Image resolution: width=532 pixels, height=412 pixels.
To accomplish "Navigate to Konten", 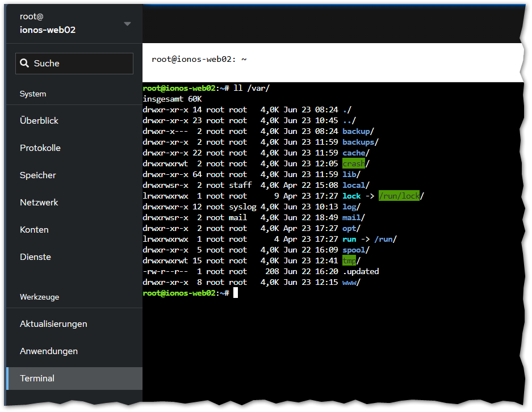I will 34,230.
